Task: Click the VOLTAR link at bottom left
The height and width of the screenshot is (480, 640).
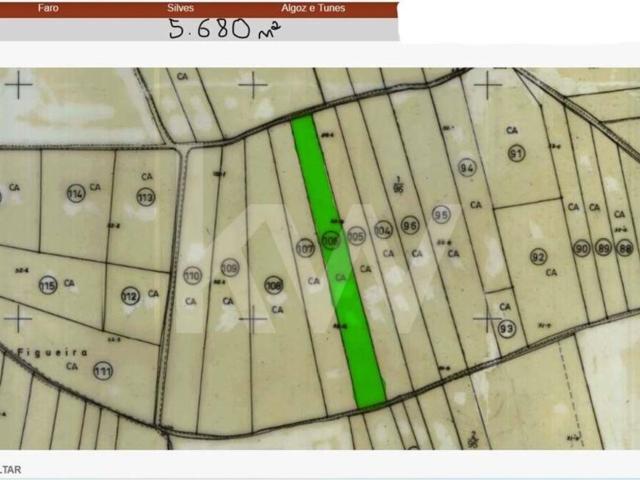Action: [x=11, y=469]
